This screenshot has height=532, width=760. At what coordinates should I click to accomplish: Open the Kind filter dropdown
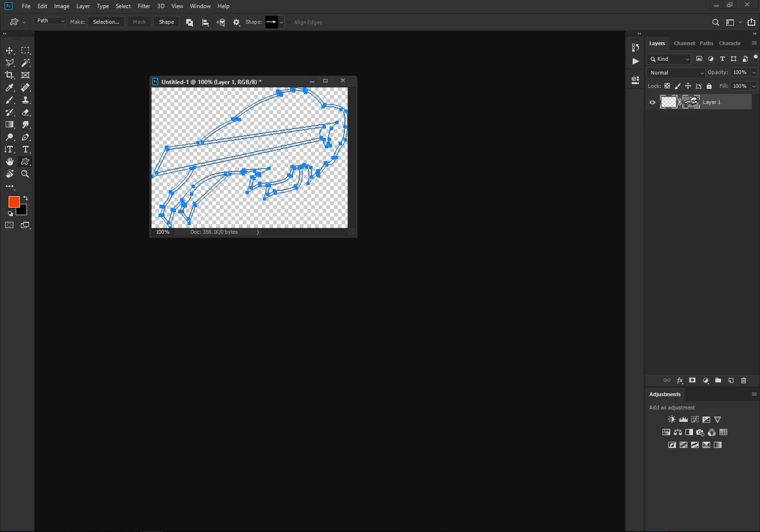pos(669,59)
